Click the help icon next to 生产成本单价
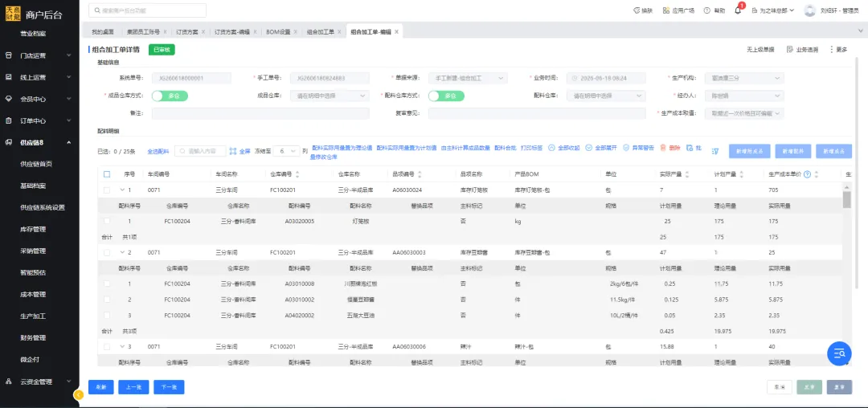Image resolution: width=868 pixels, height=408 pixels. [807, 174]
